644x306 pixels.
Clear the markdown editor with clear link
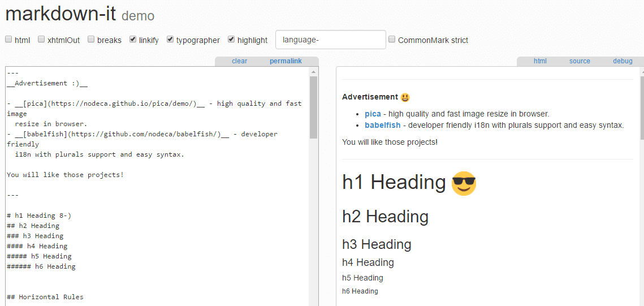pyautogui.click(x=239, y=61)
